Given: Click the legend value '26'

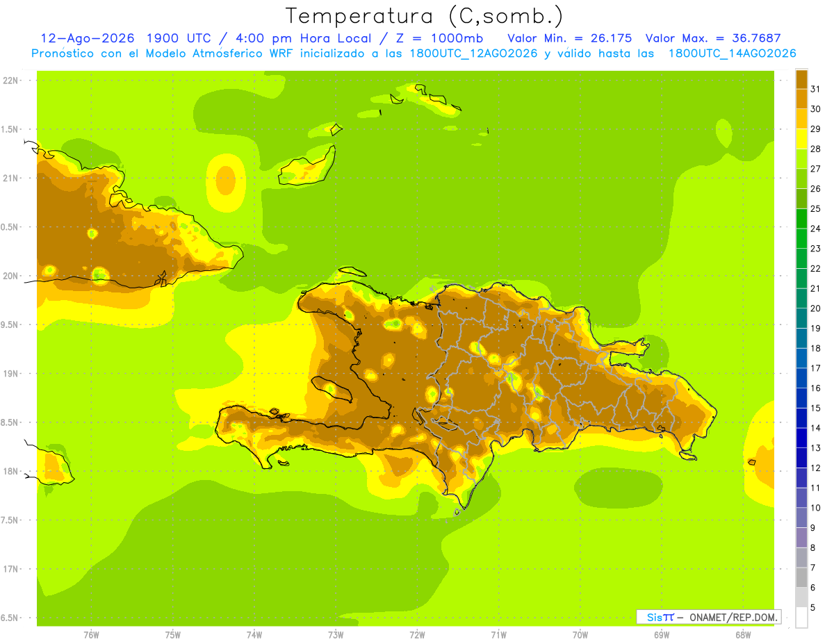Looking at the screenshot, I should coord(815,188).
